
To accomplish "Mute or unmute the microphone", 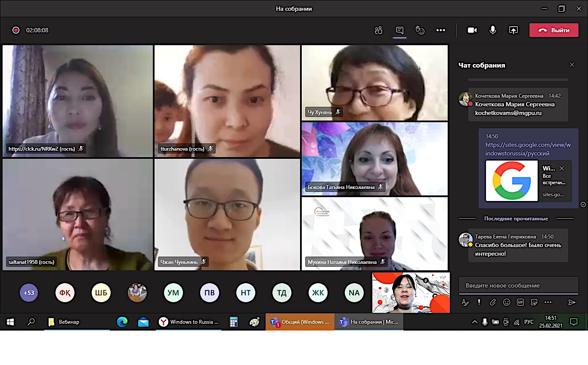I will (x=493, y=30).
